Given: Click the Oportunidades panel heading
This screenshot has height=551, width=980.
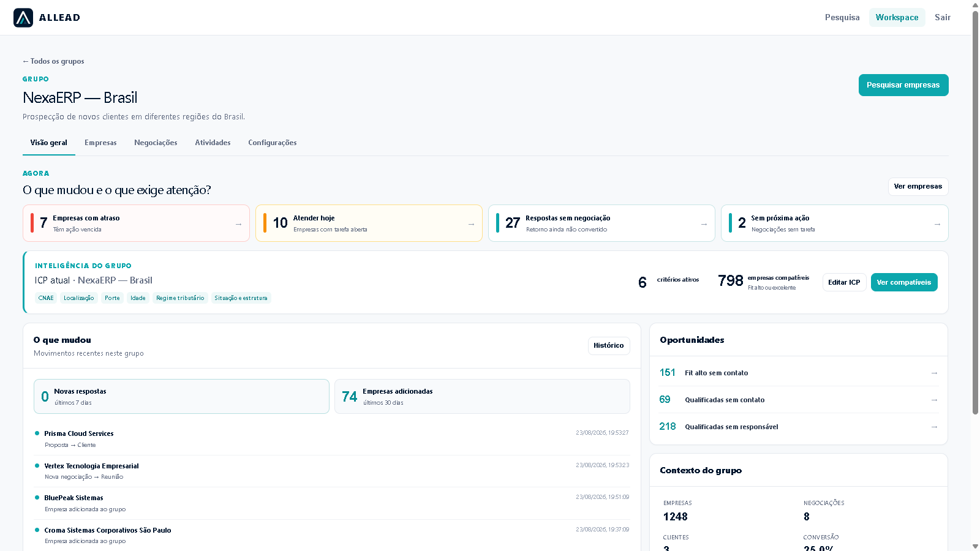Looking at the screenshot, I should point(692,340).
